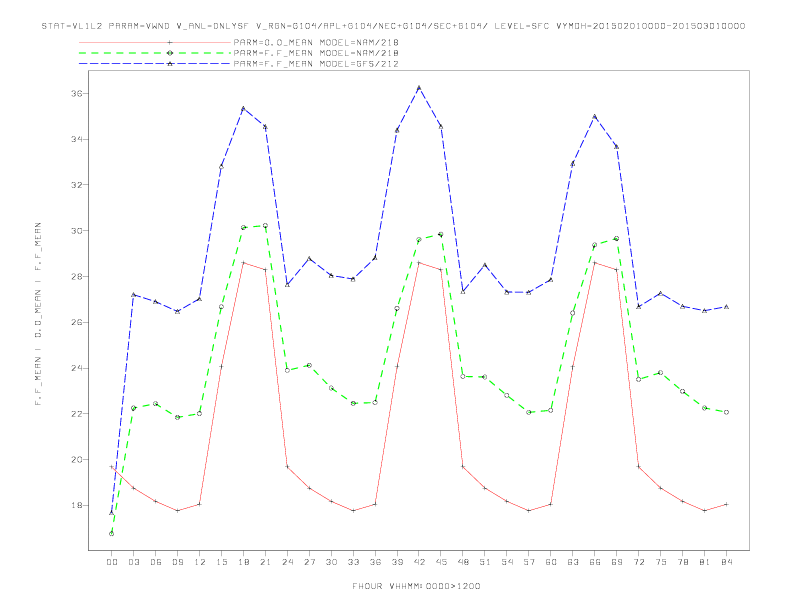Screen dimensions: 792x612
Task: Click y-axis tick label 30
Action: click(x=77, y=231)
